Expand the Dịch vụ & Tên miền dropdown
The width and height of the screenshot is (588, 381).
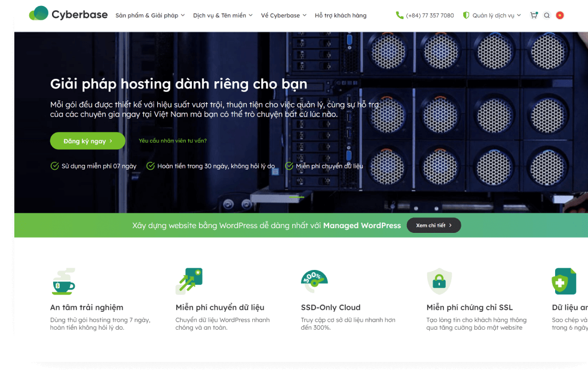(222, 16)
